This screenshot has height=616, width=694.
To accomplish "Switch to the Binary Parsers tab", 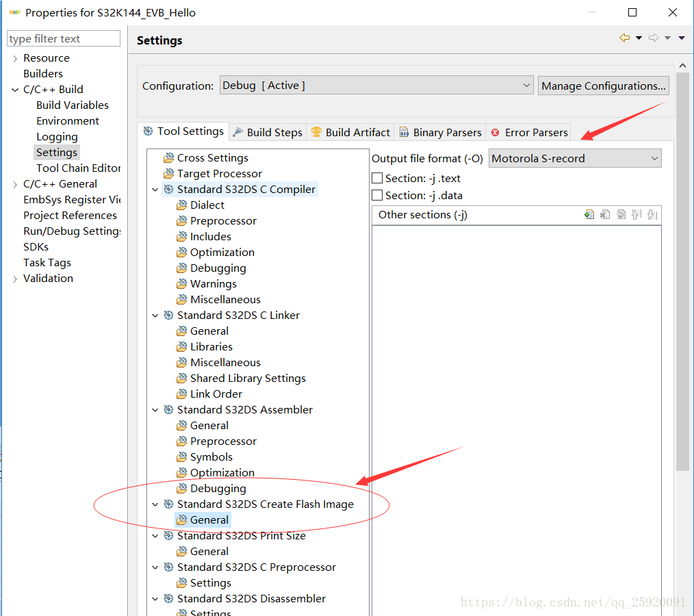I will [440, 132].
